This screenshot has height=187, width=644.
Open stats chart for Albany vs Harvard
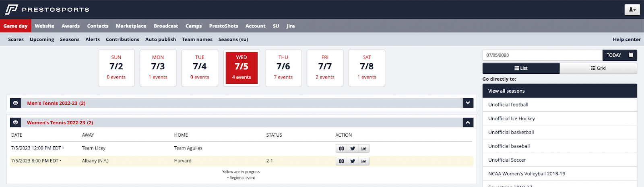click(363, 161)
